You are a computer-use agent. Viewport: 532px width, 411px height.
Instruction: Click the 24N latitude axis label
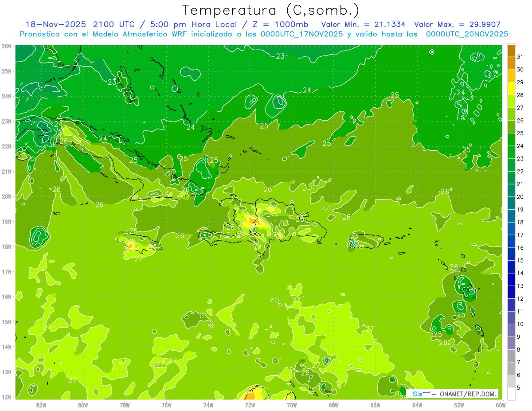click(x=6, y=96)
